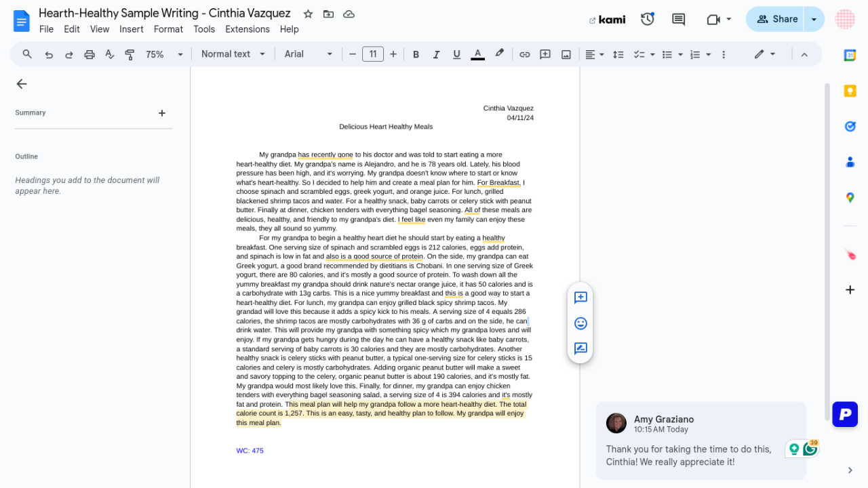This screenshot has width=868, height=488.
Task: Toggle the bulleted list
Action: coord(667,54)
